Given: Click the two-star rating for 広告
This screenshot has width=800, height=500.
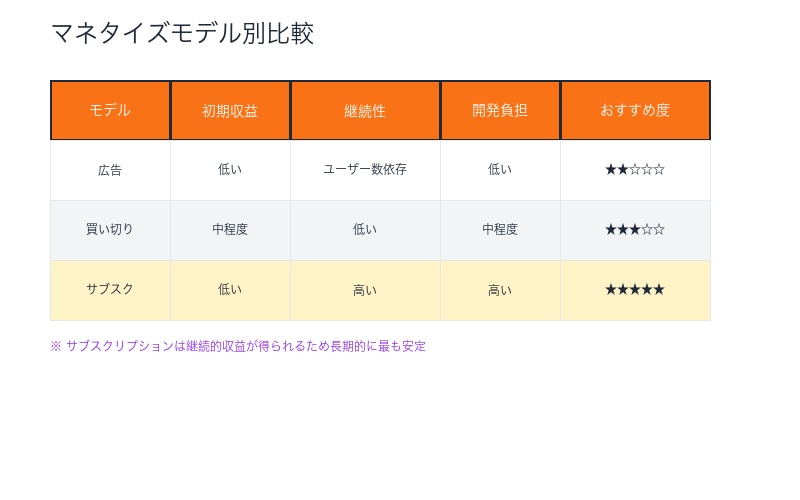Looking at the screenshot, I should tap(635, 170).
